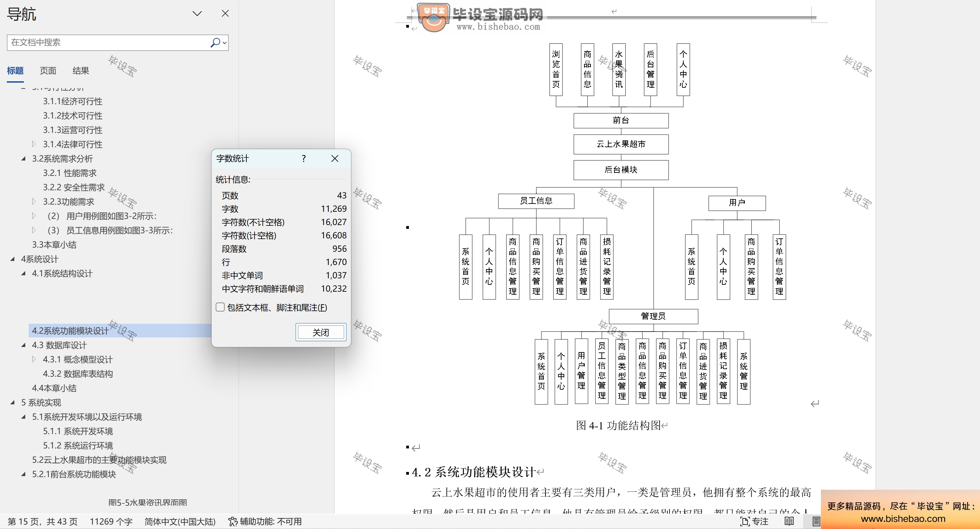This screenshot has height=529, width=980.
Task: Close the 字数统计 dialog with X
Action: click(335, 159)
